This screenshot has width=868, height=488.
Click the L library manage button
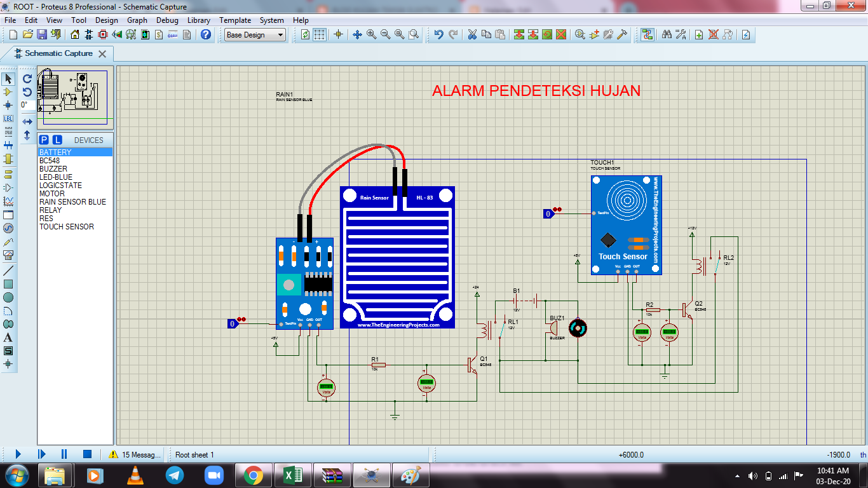(57, 140)
